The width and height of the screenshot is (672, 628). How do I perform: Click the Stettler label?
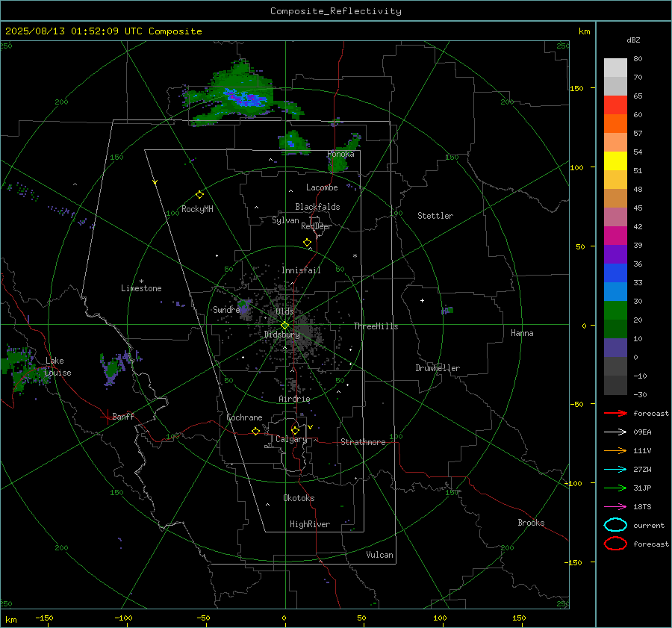pos(435,216)
